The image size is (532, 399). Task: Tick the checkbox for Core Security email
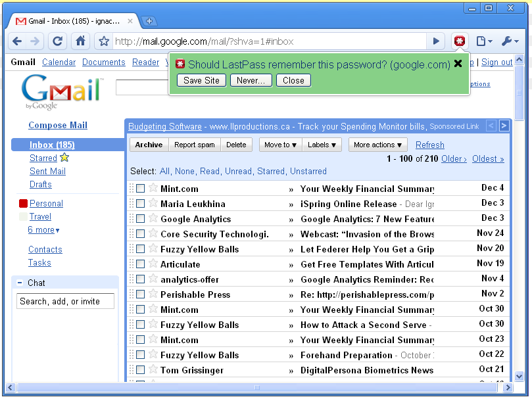pyautogui.click(x=141, y=234)
